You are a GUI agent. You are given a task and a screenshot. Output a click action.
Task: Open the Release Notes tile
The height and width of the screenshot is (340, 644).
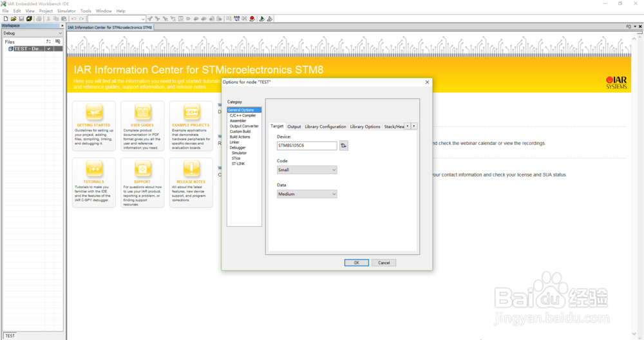pyautogui.click(x=191, y=183)
